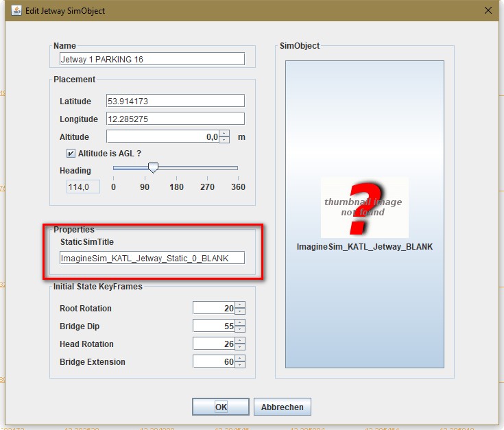Close the Edit Jetway SimObject dialog
Screen dimensions: 504x430
pyautogui.click(x=488, y=11)
